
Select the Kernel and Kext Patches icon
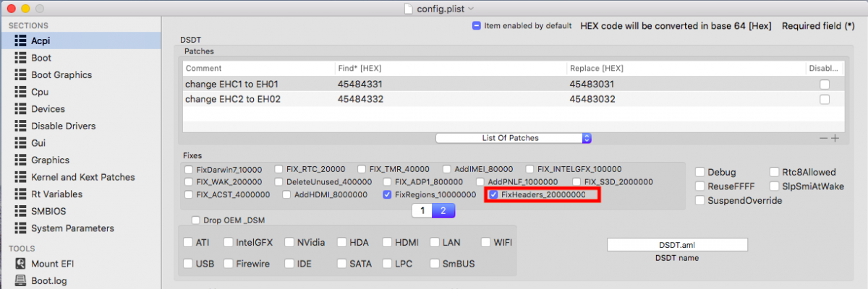[x=20, y=177]
